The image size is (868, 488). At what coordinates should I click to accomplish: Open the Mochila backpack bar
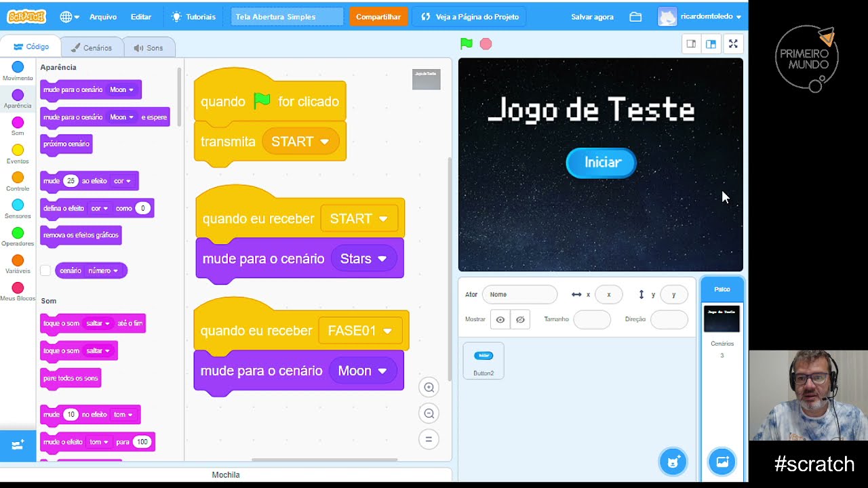coord(226,475)
